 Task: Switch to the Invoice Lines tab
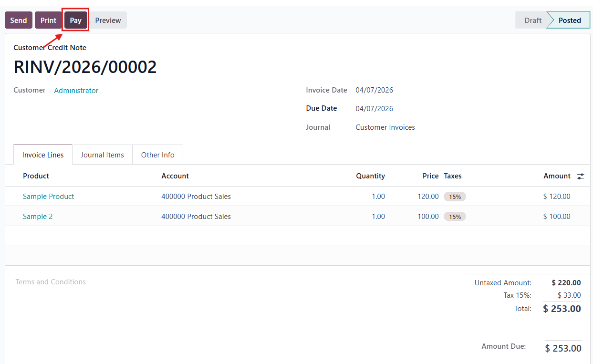pos(43,155)
